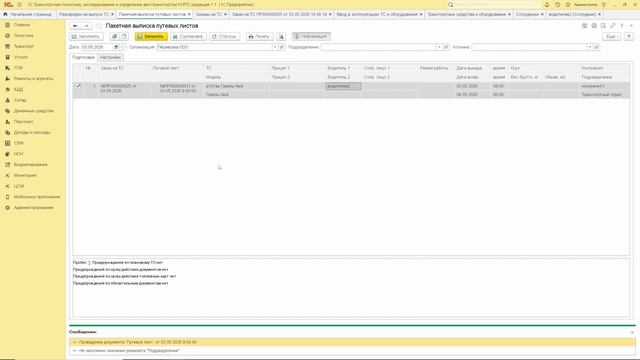
Task: Open the CRM section
Action: (x=19, y=143)
